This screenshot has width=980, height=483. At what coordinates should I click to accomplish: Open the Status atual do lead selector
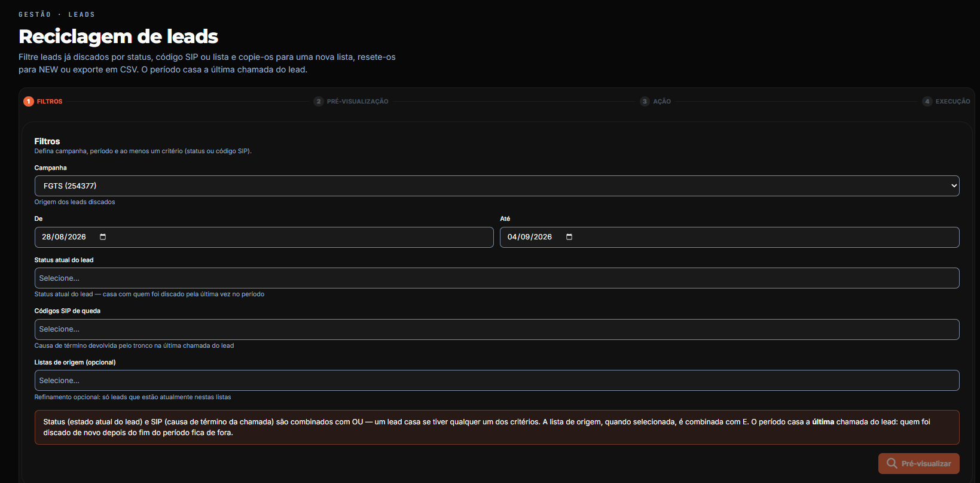(497, 278)
